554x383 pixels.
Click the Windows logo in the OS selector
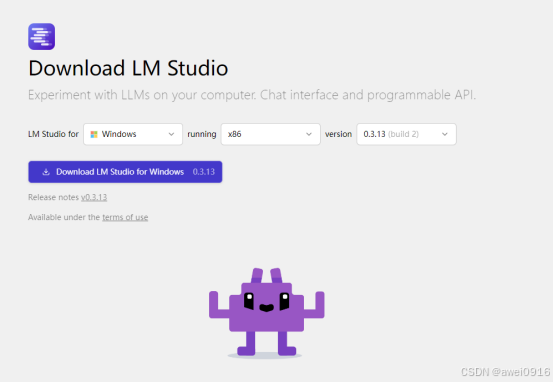click(x=94, y=134)
